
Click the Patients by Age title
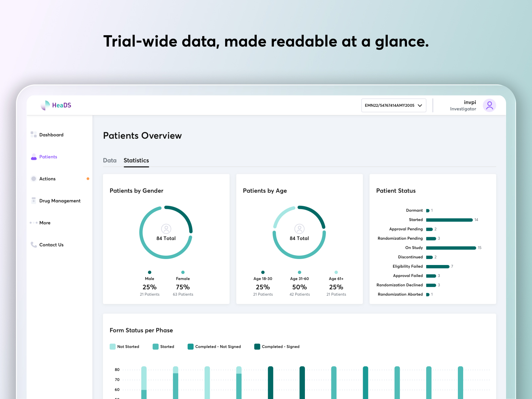tap(265, 191)
